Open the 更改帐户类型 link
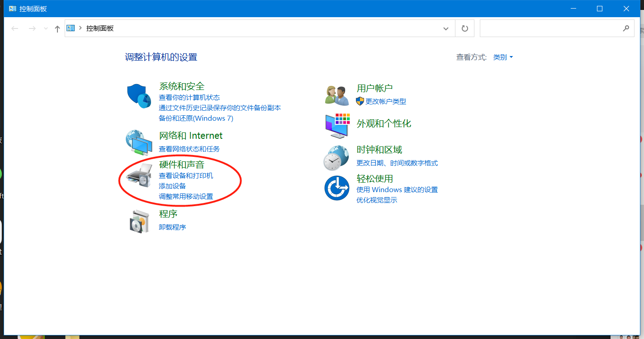The width and height of the screenshot is (644, 339). (x=385, y=102)
